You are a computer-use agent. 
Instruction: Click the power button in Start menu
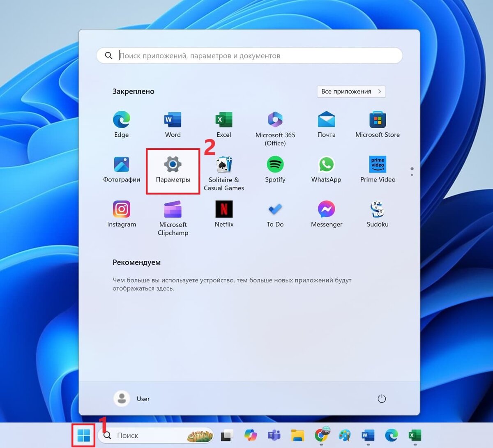382,399
